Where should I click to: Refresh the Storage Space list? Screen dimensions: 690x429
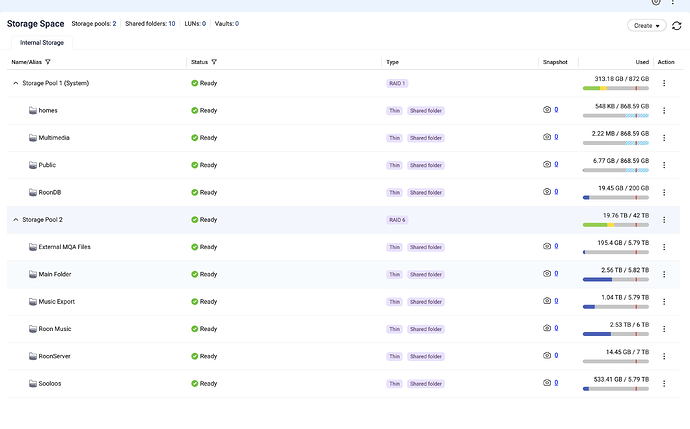(676, 26)
